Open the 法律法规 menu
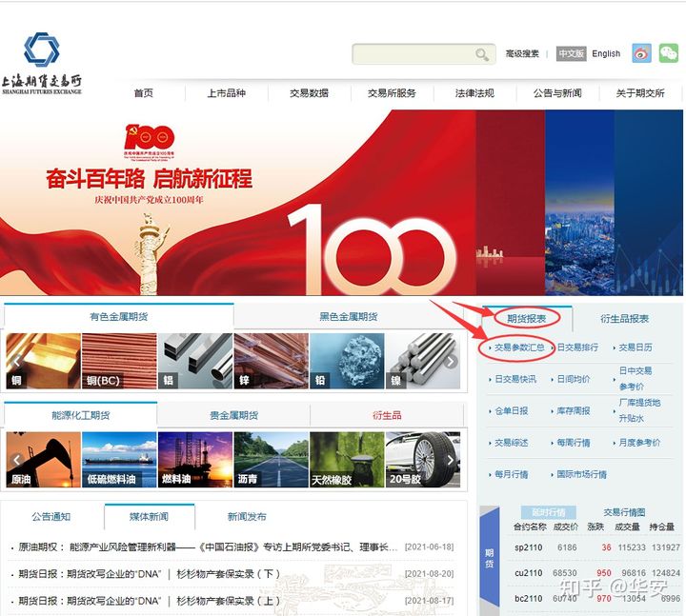Screen dimensions: 686x616 tap(474, 93)
